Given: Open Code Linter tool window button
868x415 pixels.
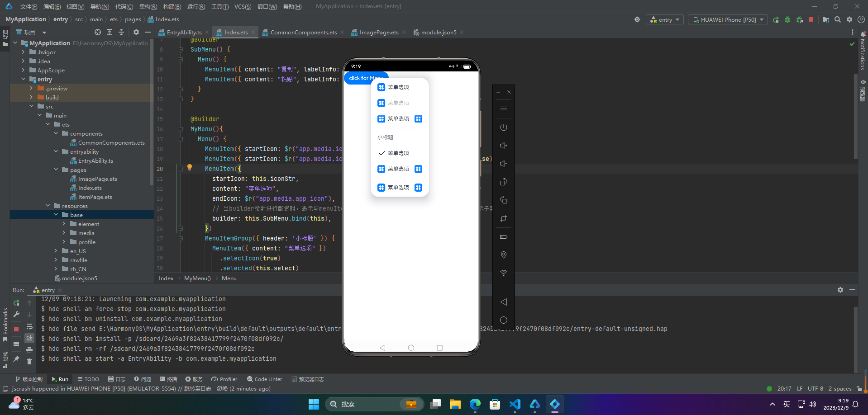Looking at the screenshot, I should pos(265,379).
